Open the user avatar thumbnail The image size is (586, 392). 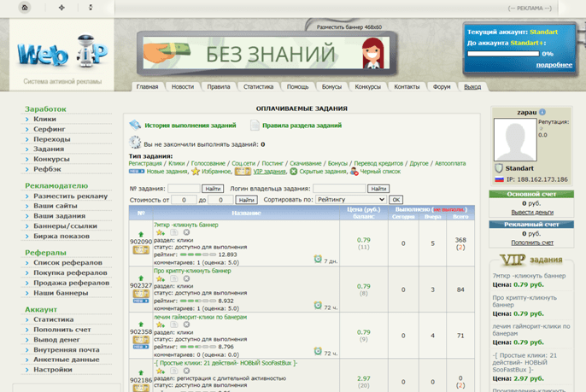(x=515, y=139)
